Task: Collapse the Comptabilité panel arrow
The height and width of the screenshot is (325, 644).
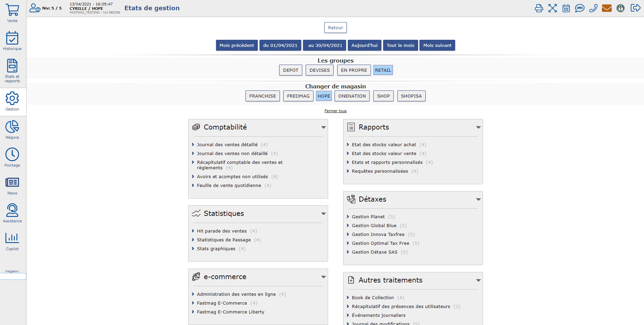Action: (x=323, y=127)
